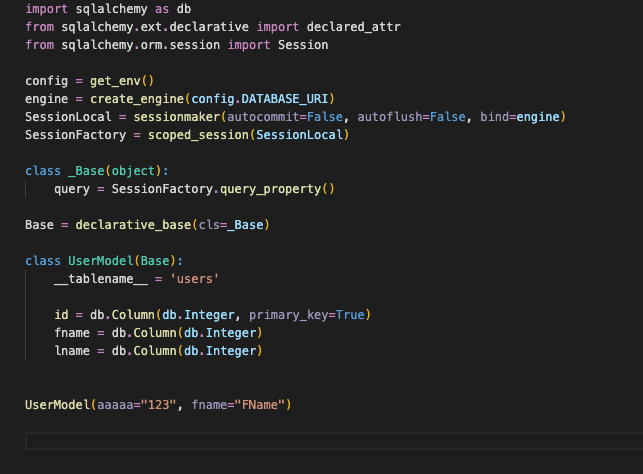Click 'DATABASE_URI' attribute
This screenshot has height=474, width=643.
[285, 99]
